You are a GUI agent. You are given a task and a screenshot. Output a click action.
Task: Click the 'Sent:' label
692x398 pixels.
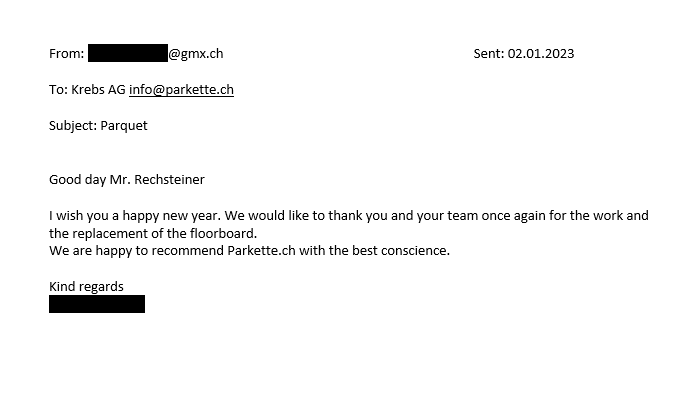coord(489,53)
